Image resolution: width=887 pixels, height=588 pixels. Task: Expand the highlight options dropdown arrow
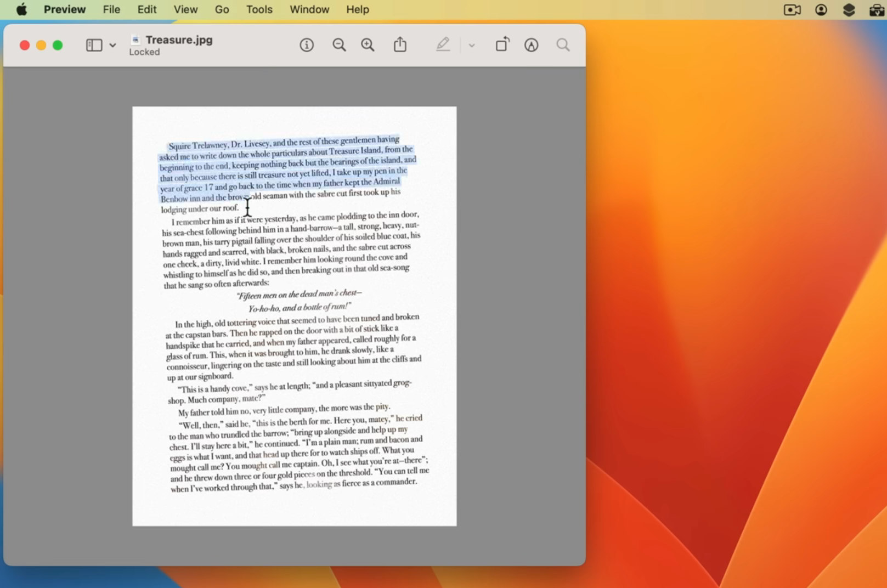(x=472, y=46)
